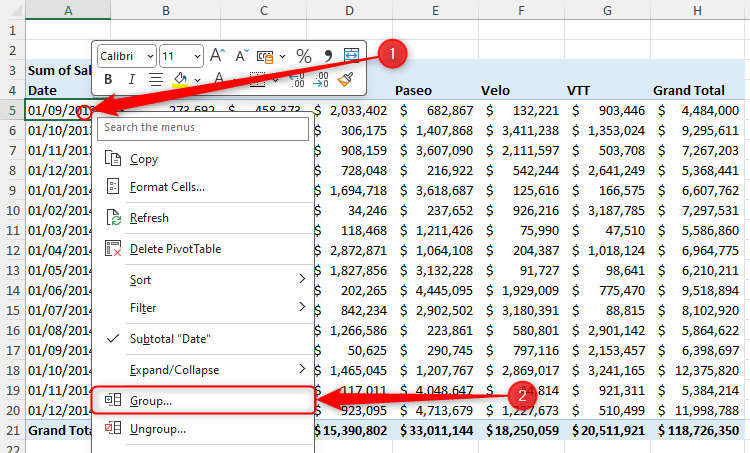
Task: Click cell showing 4,484,000
Action: tap(698, 110)
